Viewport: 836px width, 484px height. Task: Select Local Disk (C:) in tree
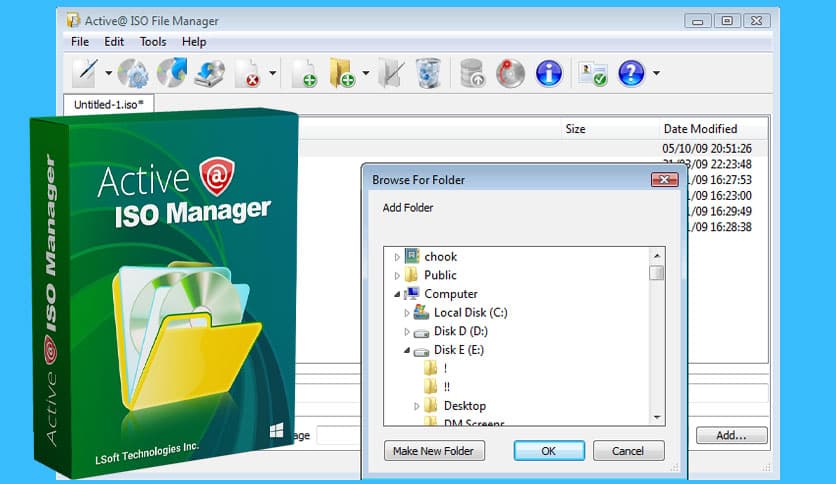coord(471,313)
